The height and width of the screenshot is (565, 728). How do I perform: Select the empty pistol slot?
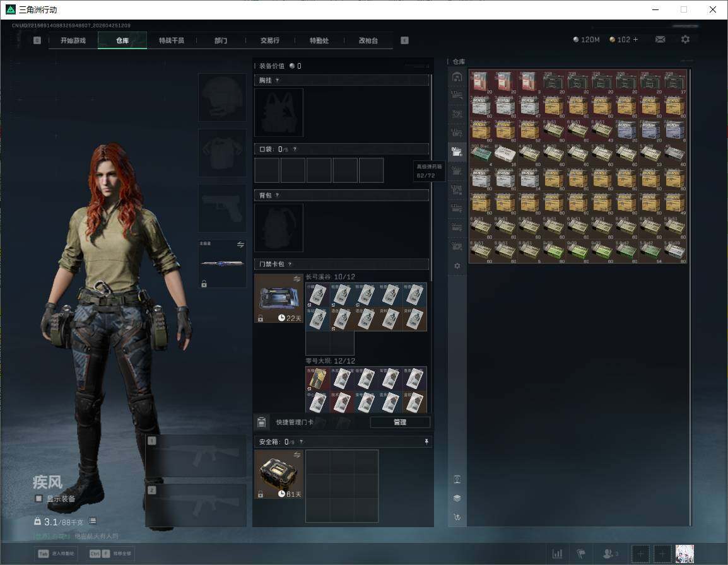[x=223, y=208]
